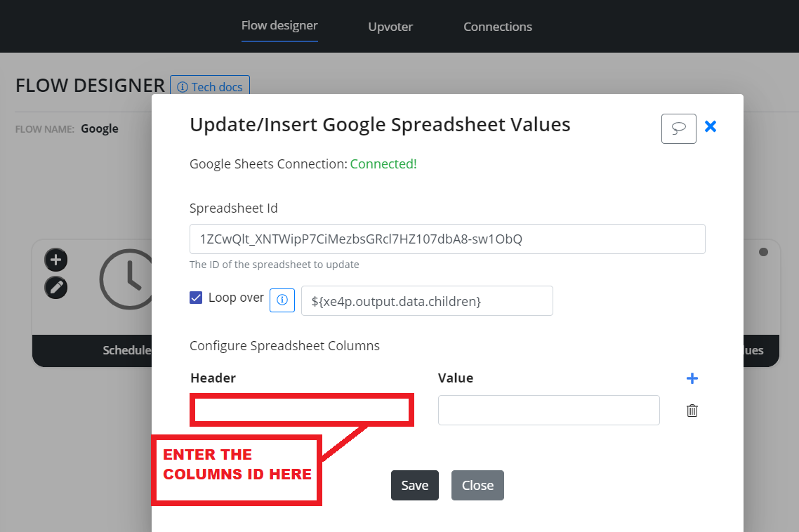Click the Spreadsheet Id input field
This screenshot has width=799, height=532.
[x=447, y=239]
